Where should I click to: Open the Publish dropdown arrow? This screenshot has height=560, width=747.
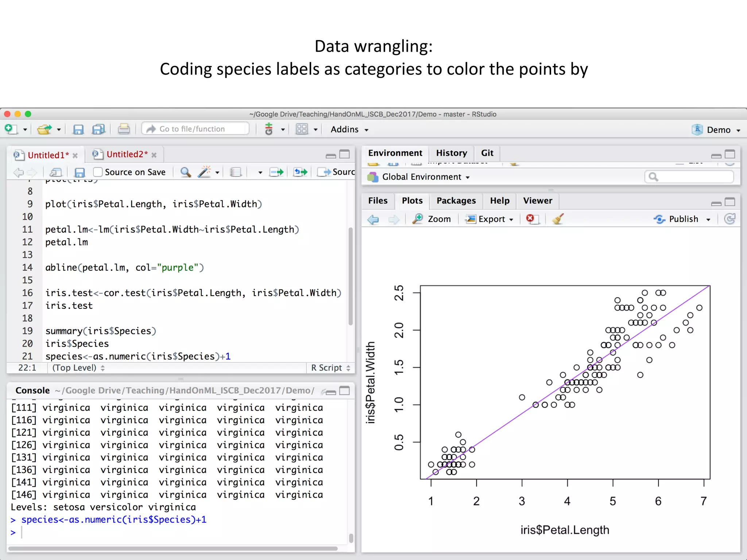point(708,220)
